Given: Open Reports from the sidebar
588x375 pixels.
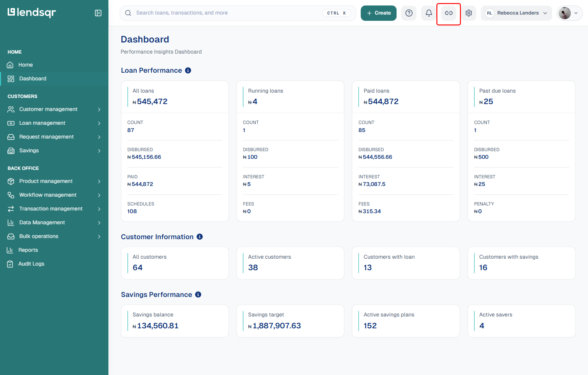Looking at the screenshot, I should click(x=54, y=250).
